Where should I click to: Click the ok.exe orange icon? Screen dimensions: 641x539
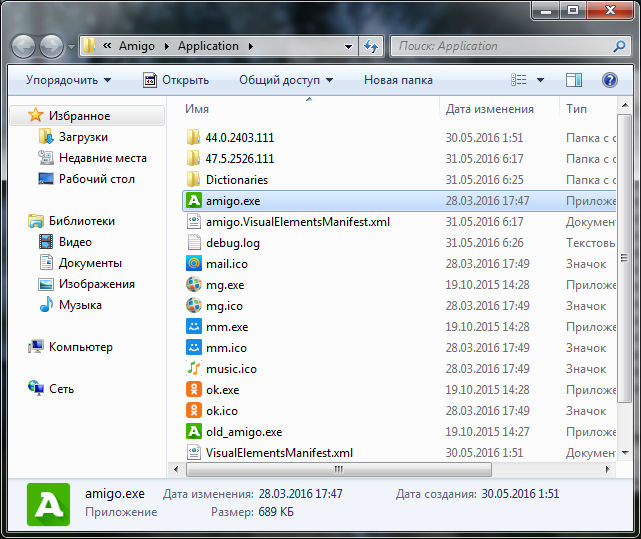(194, 389)
